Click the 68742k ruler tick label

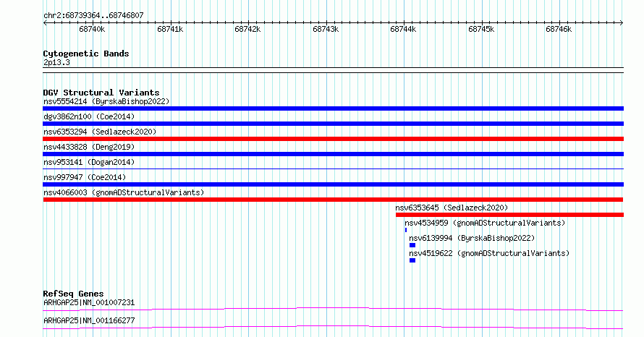coord(247,30)
